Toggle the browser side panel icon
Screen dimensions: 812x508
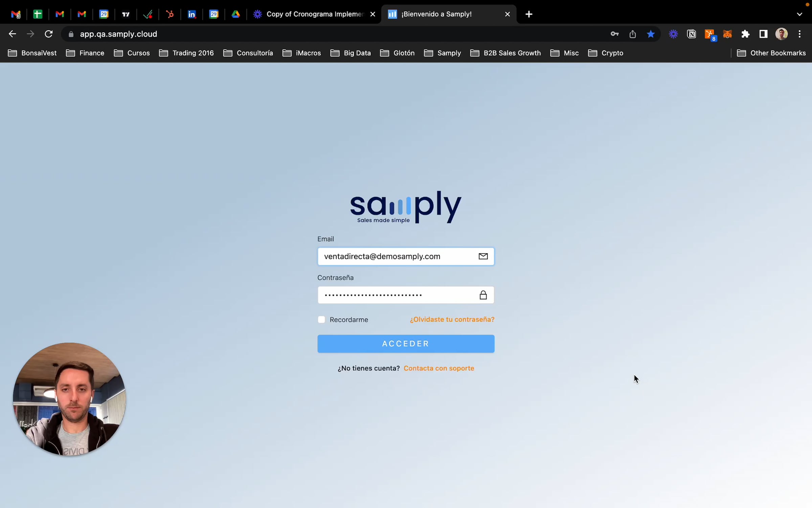point(763,34)
